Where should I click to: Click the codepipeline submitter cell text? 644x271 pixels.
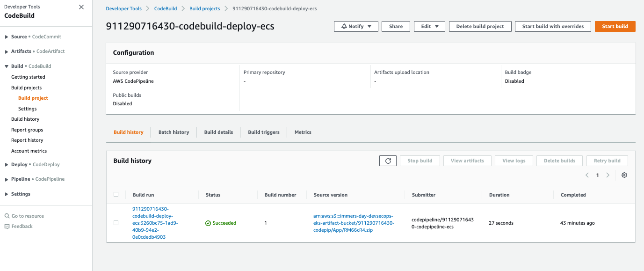click(x=442, y=223)
